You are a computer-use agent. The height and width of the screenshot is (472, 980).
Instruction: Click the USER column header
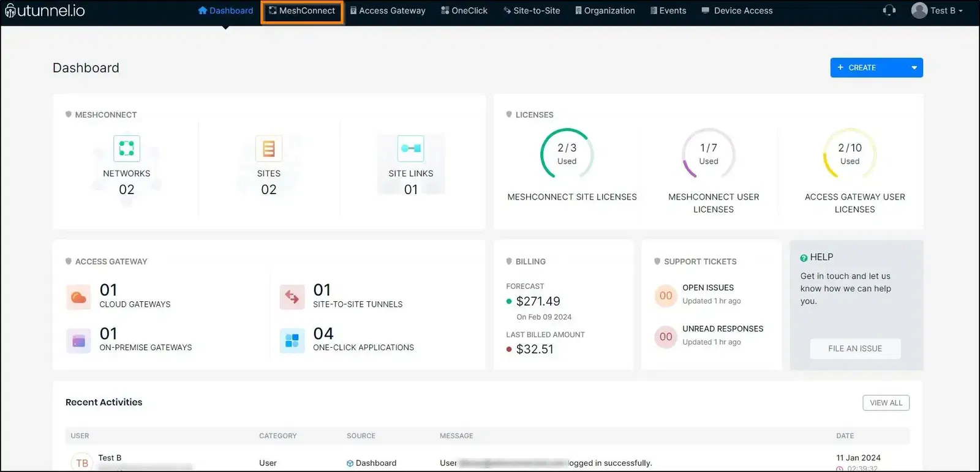click(x=80, y=436)
